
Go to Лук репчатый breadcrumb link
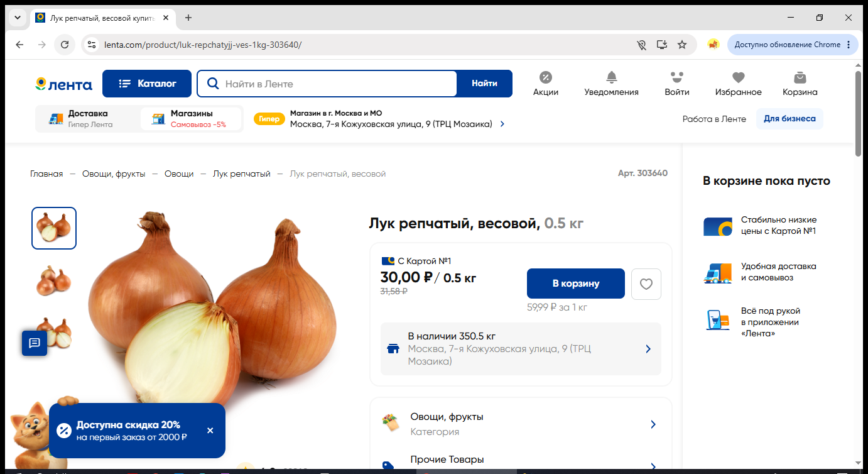click(242, 174)
